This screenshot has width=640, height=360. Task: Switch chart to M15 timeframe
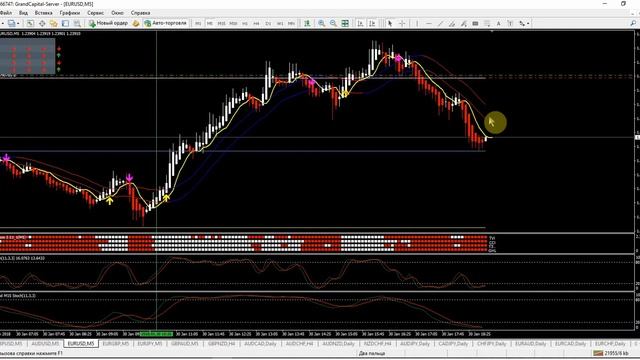point(221,24)
